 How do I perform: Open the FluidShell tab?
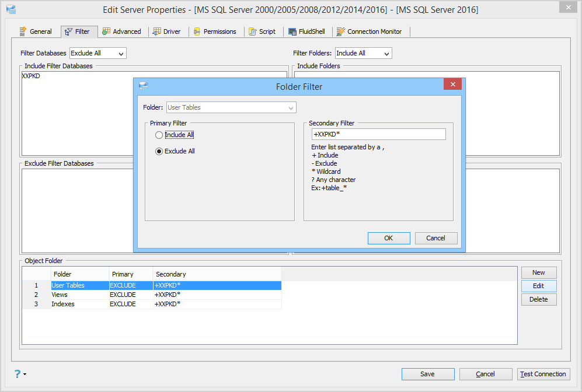tap(307, 32)
